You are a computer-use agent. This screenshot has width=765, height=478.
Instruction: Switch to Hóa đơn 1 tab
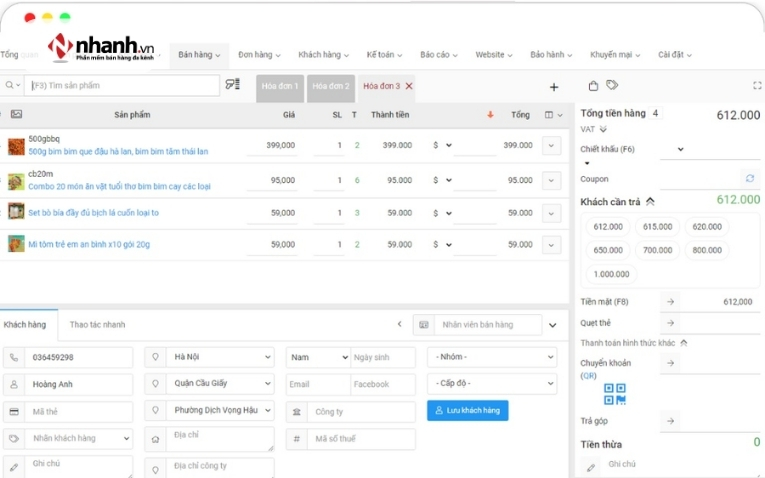280,87
